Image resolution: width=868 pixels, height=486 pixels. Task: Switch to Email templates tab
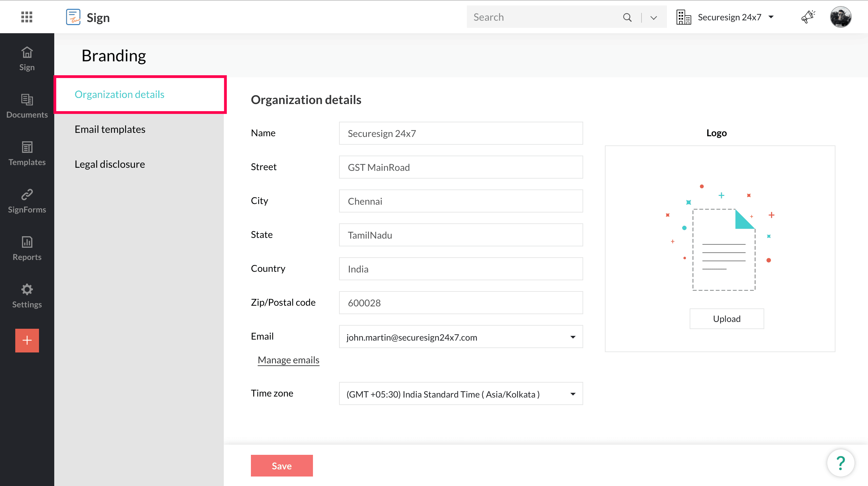click(x=110, y=129)
